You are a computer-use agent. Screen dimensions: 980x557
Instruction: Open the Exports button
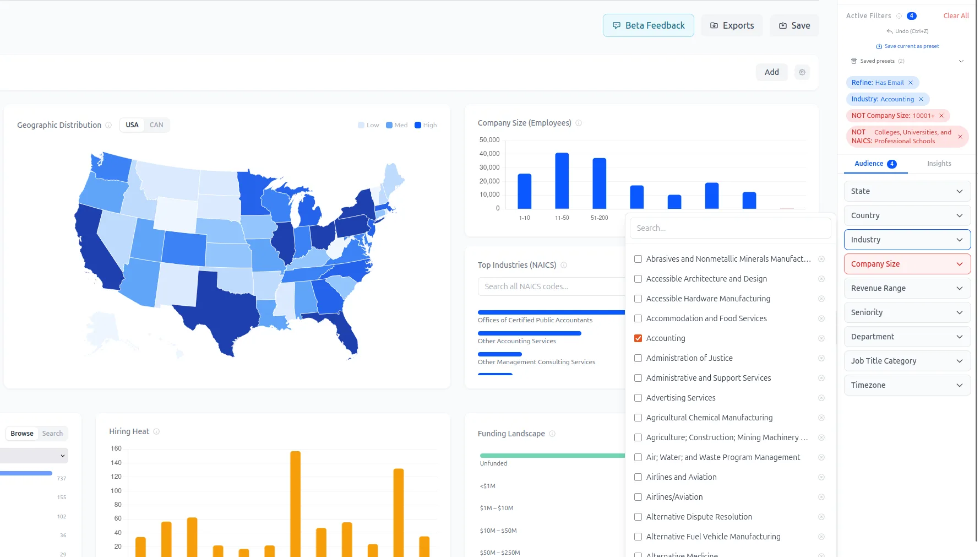732,25
